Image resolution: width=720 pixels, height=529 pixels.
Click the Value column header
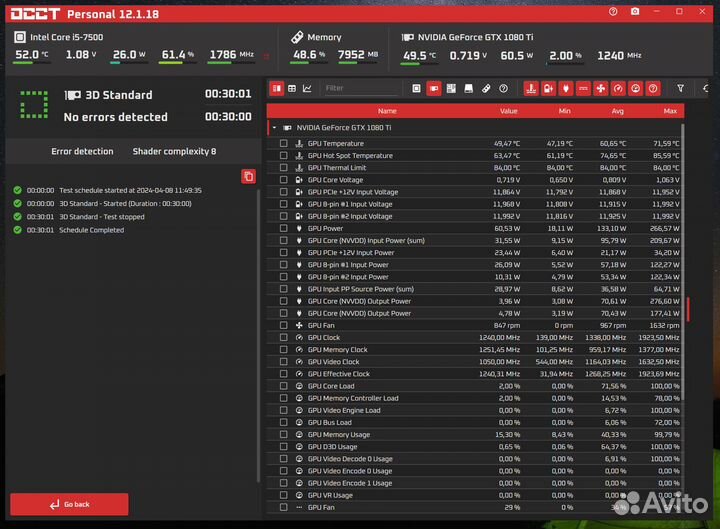click(508, 111)
